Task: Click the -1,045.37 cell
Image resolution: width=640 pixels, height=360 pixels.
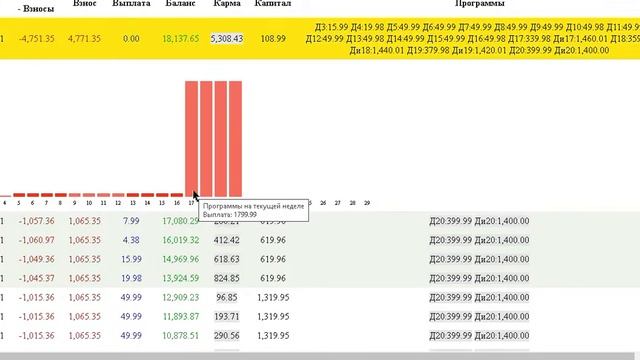Action: tap(36, 278)
